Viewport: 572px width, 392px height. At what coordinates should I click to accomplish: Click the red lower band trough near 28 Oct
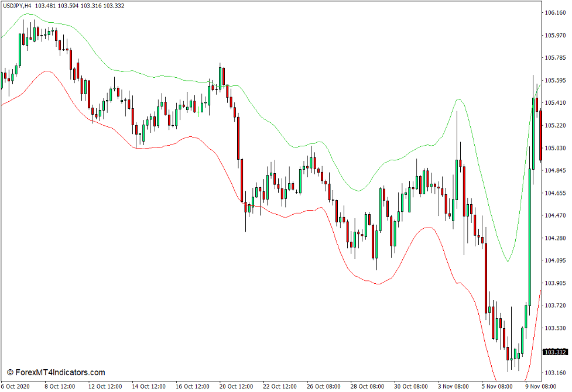378,284
